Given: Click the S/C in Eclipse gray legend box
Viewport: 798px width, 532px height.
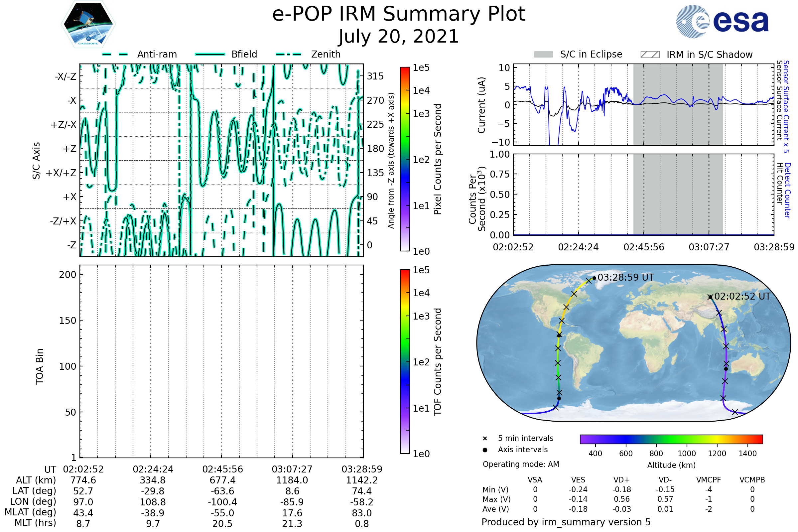Looking at the screenshot, I should [x=544, y=55].
